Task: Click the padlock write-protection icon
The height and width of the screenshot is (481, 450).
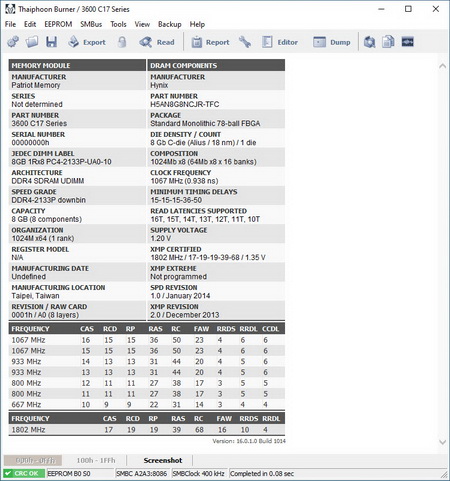Action: click(x=122, y=42)
